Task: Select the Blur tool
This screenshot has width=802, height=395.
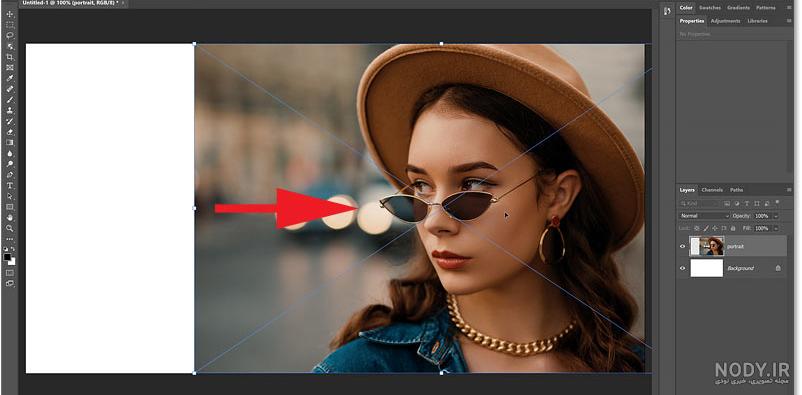Action: (10, 153)
